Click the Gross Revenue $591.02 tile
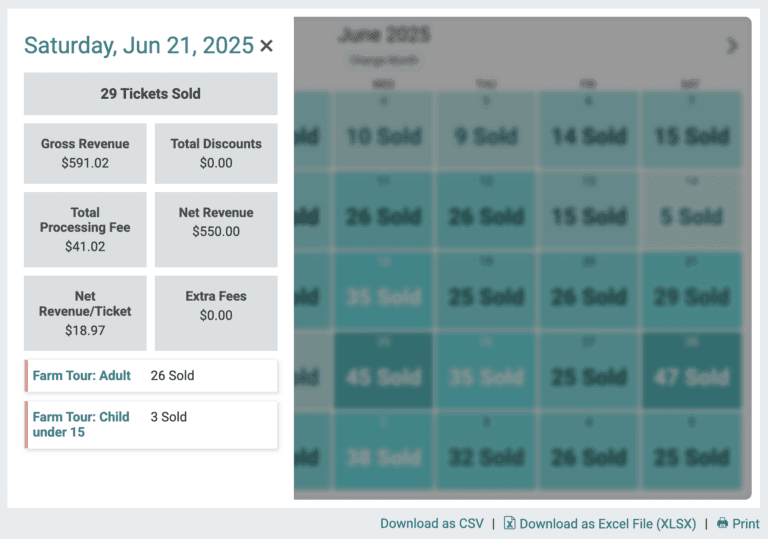 coord(85,153)
